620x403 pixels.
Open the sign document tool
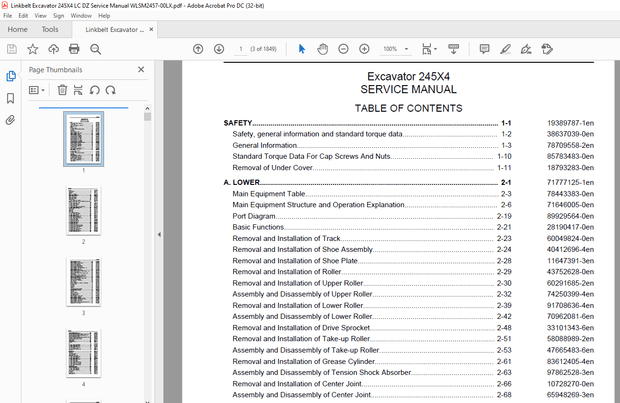click(x=526, y=49)
